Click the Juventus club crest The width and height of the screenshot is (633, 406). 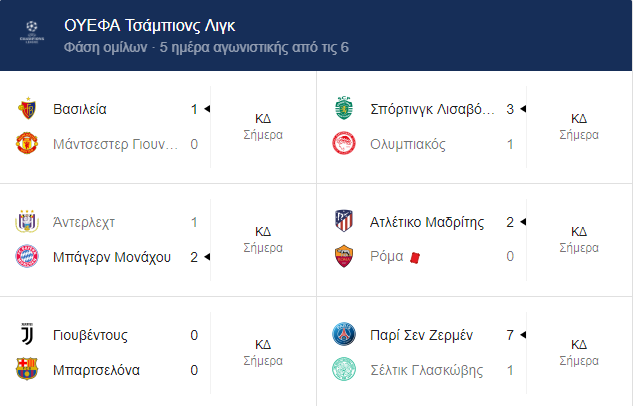tap(27, 334)
